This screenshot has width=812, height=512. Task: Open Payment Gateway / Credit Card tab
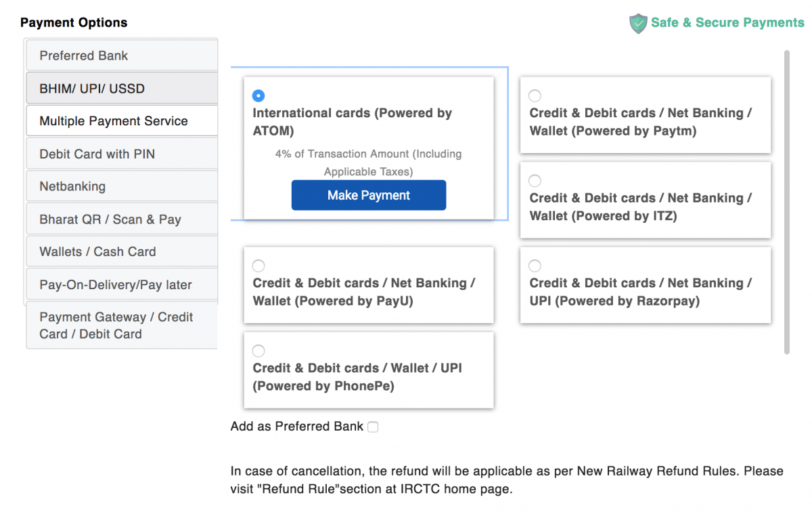click(122, 325)
